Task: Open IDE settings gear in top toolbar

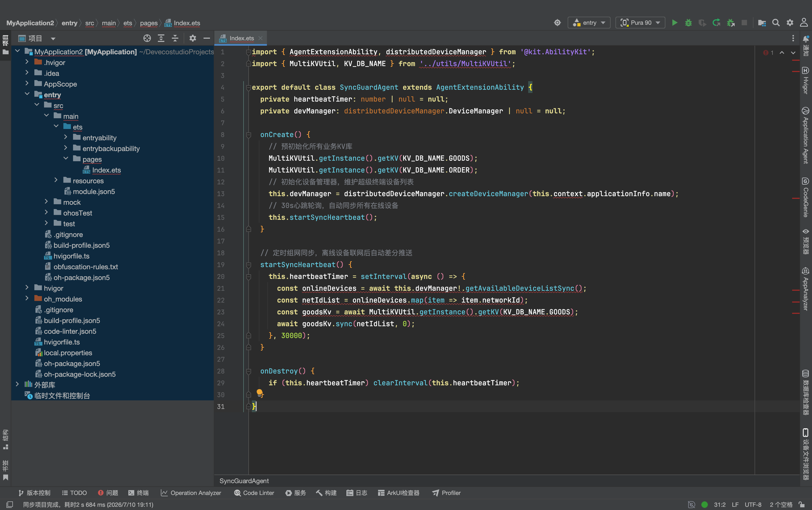Action: [790, 23]
